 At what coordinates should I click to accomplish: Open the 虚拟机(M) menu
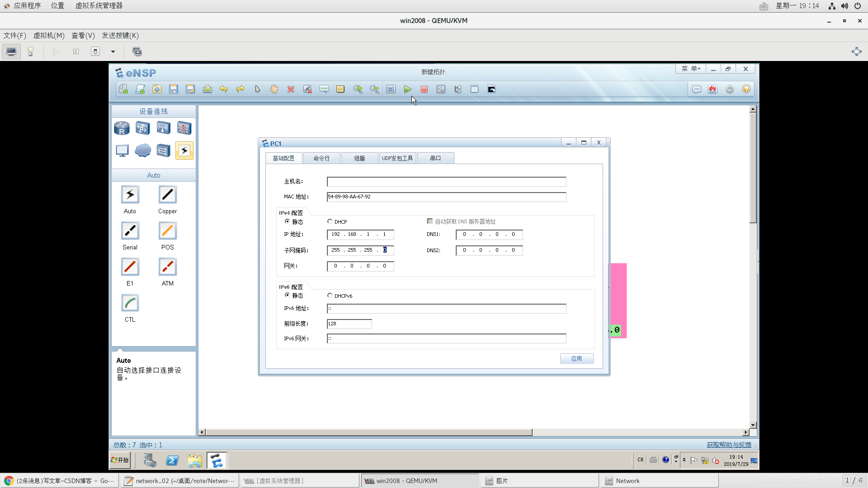coord(49,36)
